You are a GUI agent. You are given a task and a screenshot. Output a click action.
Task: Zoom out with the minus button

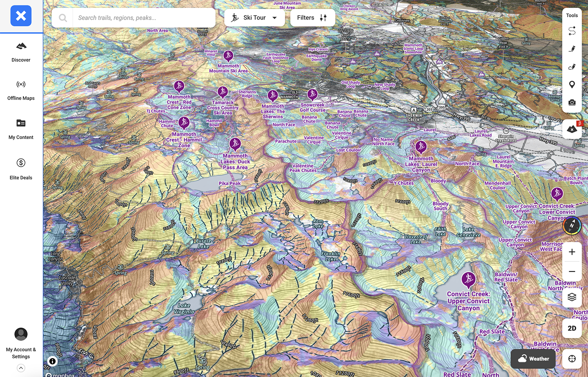coord(572,272)
